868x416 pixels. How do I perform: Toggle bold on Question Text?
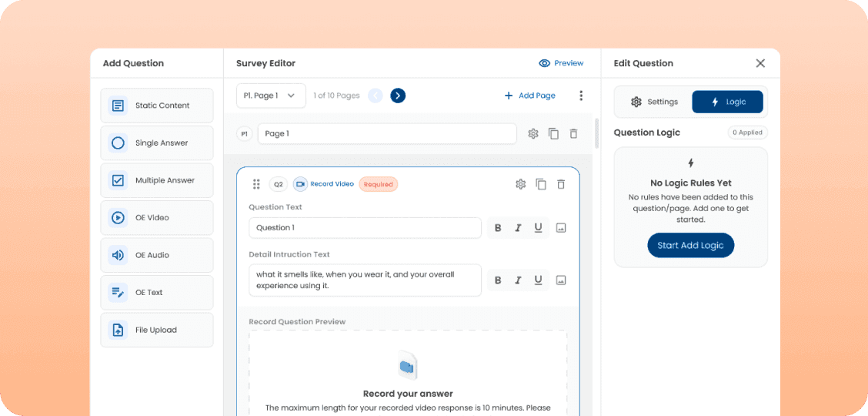tap(498, 228)
